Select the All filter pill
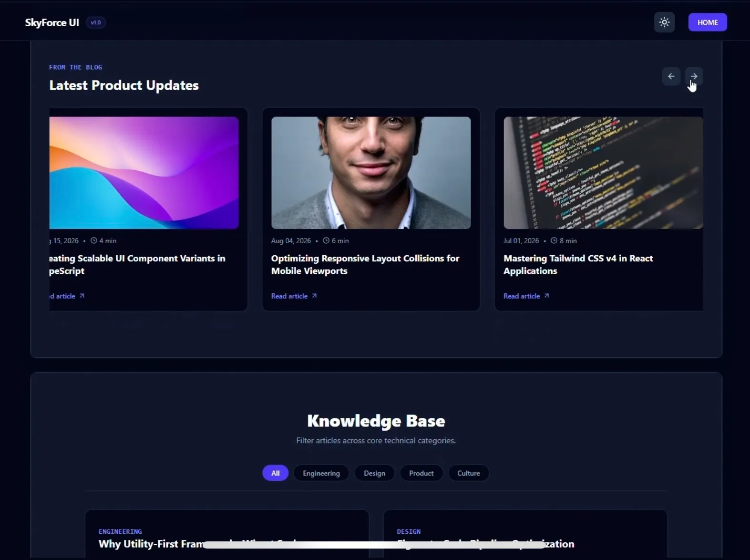 (x=276, y=473)
